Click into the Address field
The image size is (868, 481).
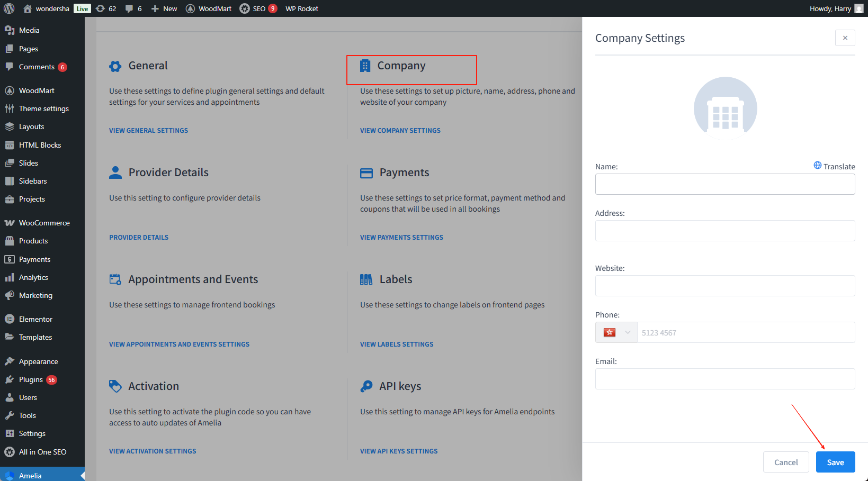pos(724,231)
